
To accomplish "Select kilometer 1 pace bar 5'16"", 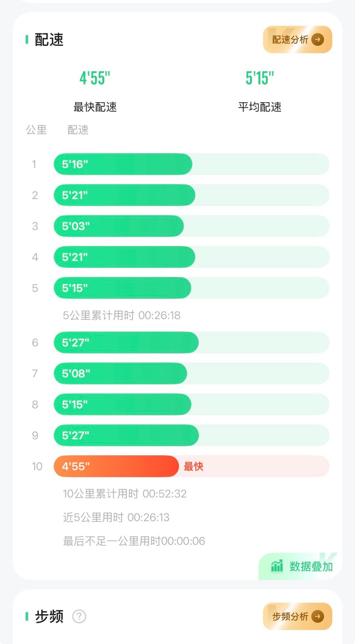I will coord(191,164).
